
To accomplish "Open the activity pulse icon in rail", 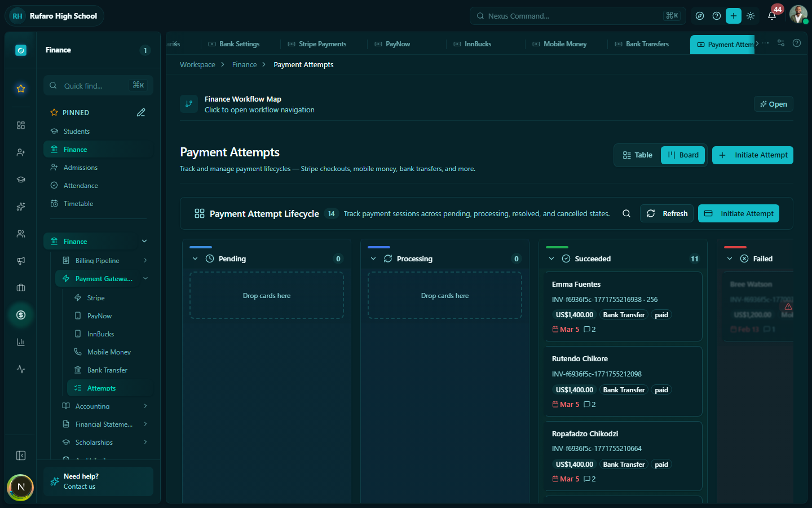I will 21,369.
